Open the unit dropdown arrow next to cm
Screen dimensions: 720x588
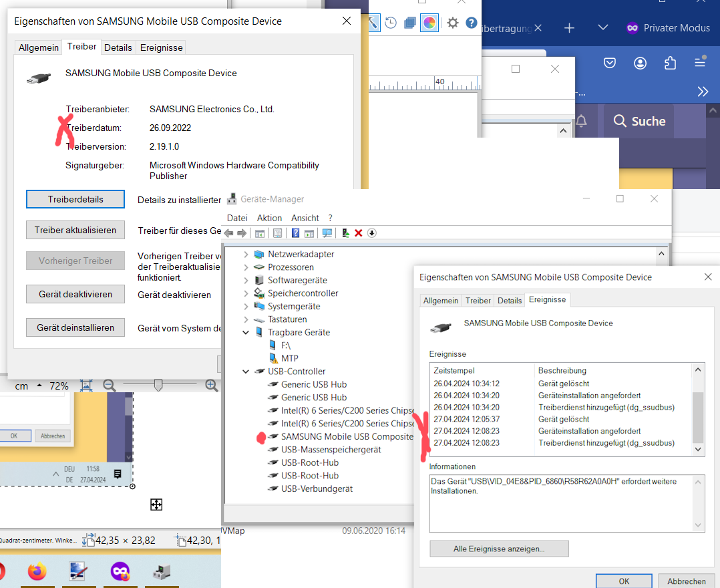click(x=39, y=386)
